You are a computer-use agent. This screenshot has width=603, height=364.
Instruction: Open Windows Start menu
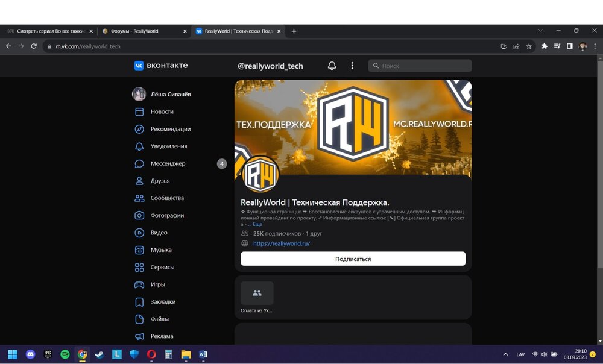coord(13,354)
